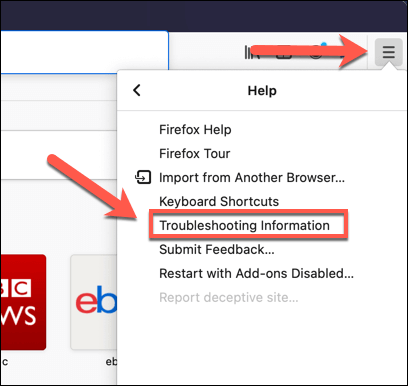This screenshot has height=386, width=408.
Task: Open Keyboard Shortcuts
Action: coord(219,202)
